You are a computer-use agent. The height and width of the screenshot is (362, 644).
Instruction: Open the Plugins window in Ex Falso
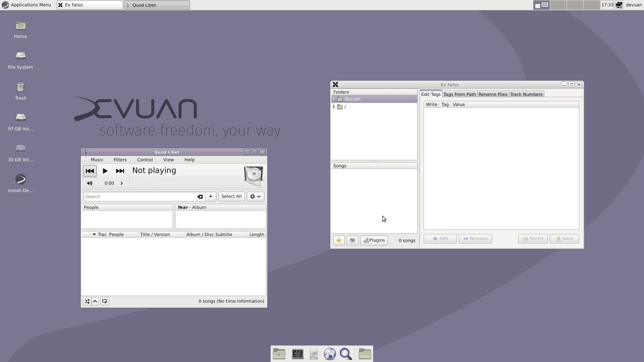click(x=374, y=240)
